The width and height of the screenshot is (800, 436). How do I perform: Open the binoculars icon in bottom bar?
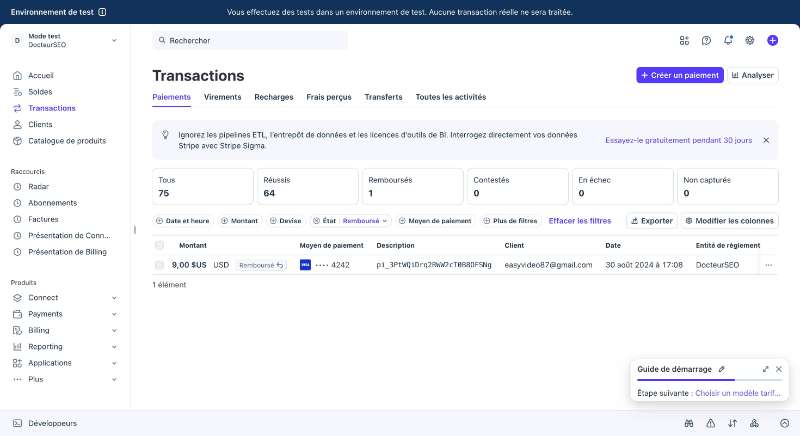click(x=689, y=423)
